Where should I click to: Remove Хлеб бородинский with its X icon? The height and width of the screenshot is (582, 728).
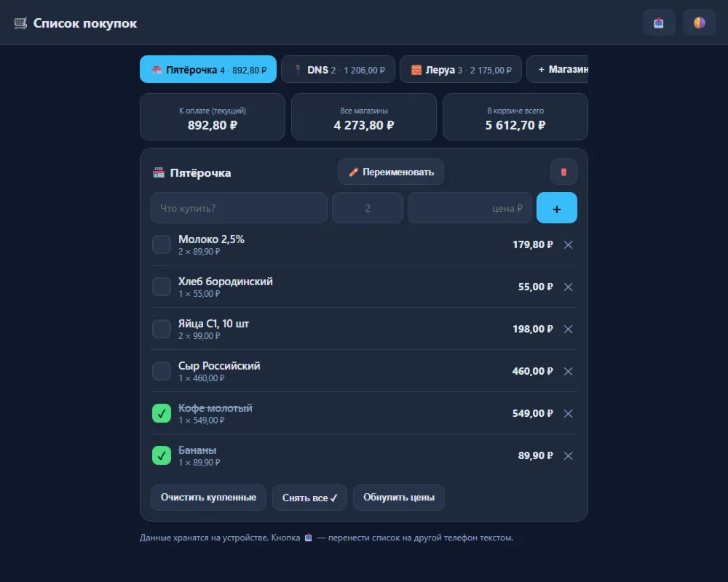(x=569, y=287)
